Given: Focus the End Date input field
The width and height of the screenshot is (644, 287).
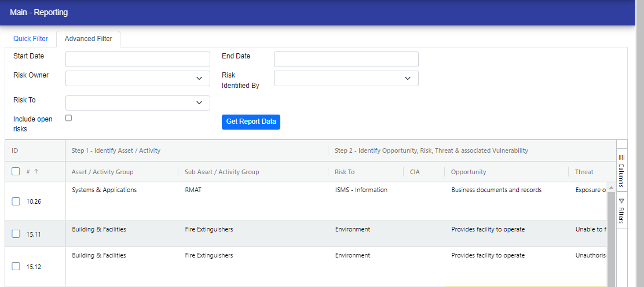Looking at the screenshot, I should (346, 59).
